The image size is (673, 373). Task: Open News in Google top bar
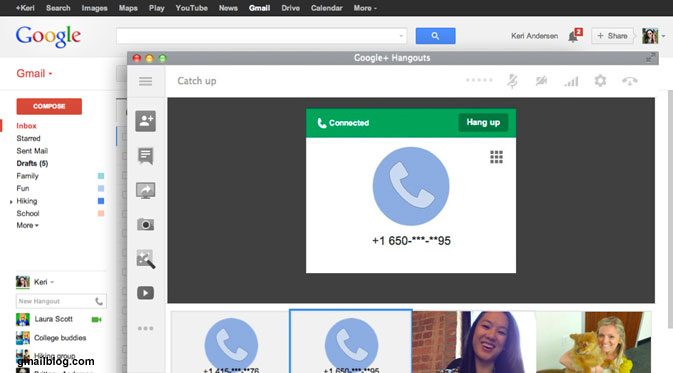(x=228, y=8)
